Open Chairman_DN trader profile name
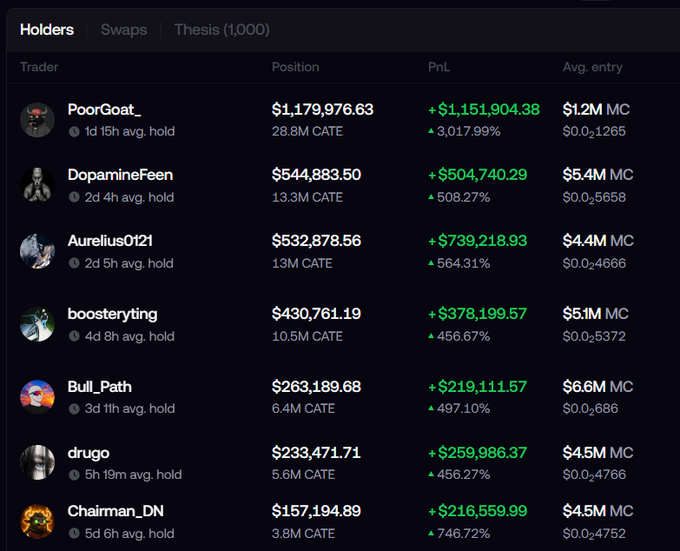Image resolution: width=680 pixels, height=551 pixels. tap(115, 511)
